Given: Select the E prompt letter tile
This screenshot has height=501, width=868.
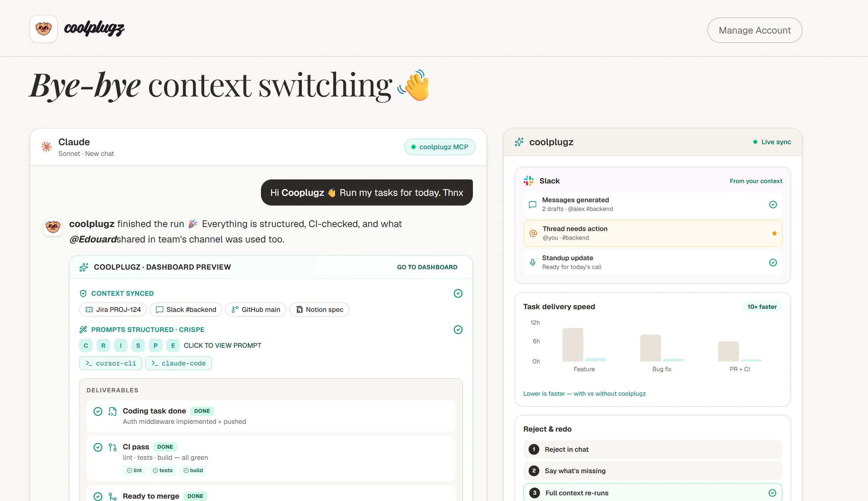Looking at the screenshot, I should pyautogui.click(x=173, y=345).
